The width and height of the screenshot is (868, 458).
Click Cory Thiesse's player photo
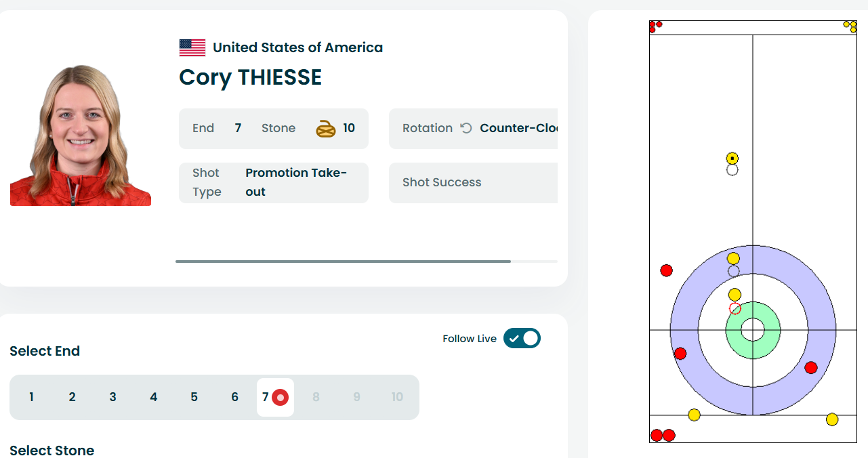point(81,136)
